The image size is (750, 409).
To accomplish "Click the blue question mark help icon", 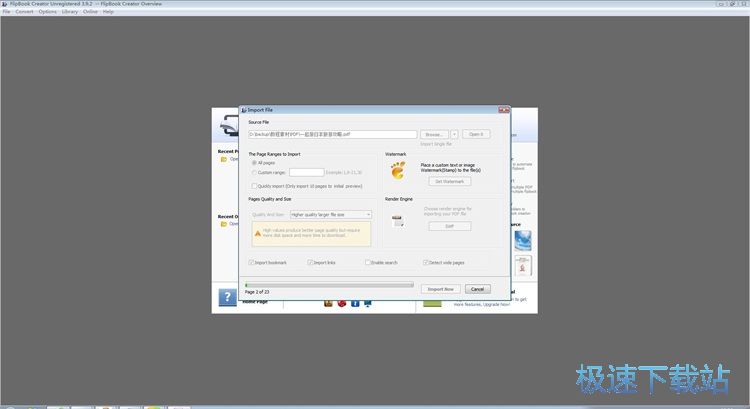I will [227, 297].
